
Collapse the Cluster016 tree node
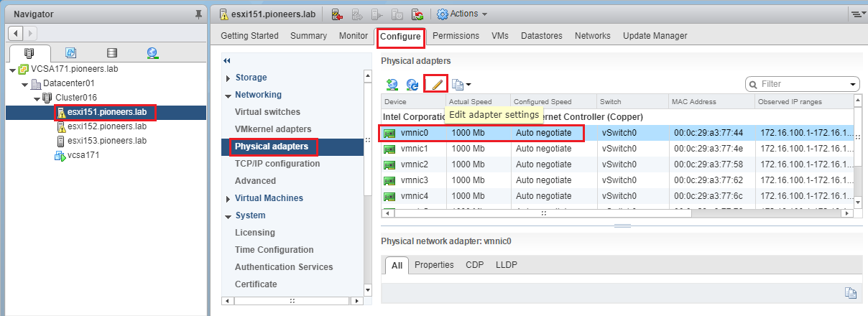(37, 98)
